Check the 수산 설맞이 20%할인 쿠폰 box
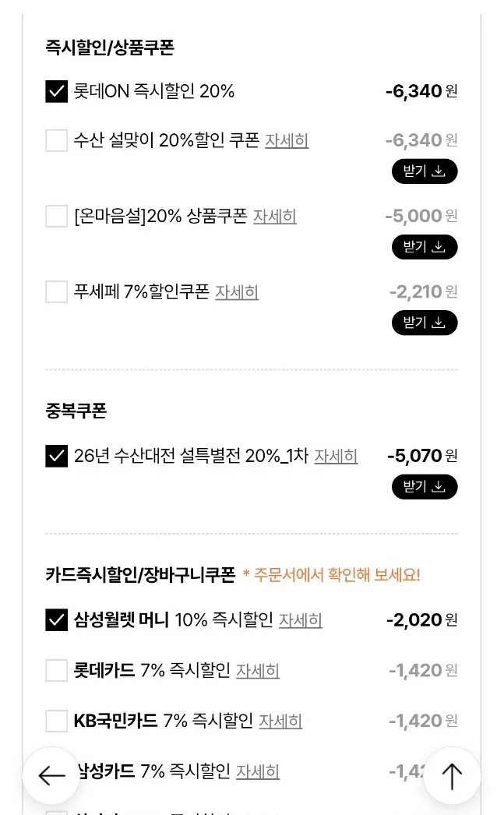The image size is (504, 815). coord(57,140)
